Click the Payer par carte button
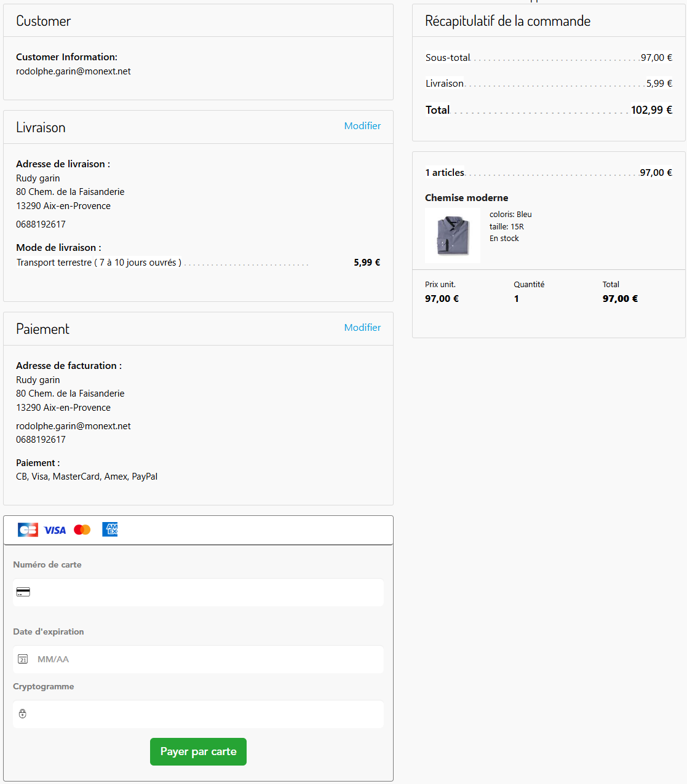Screen dimensions: 687x784 [x=198, y=751]
